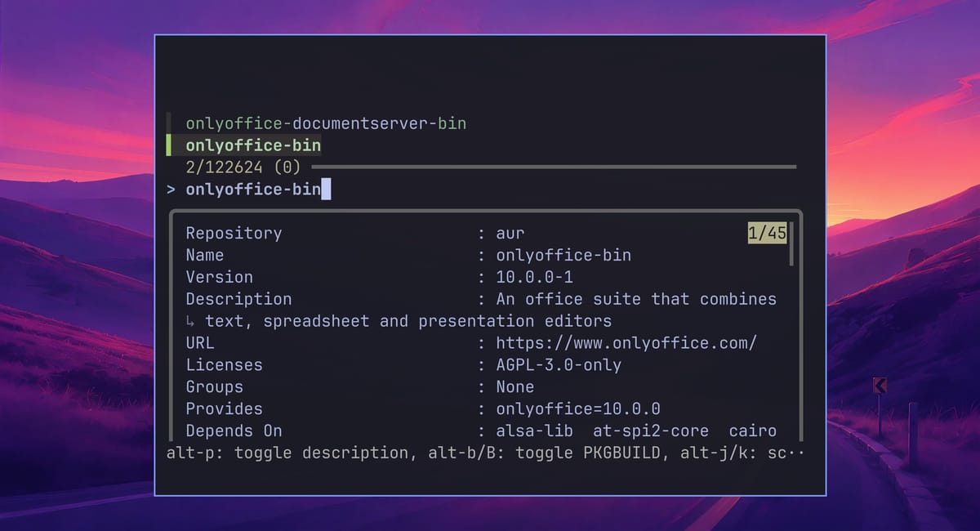Click the license value AGPL-3.0-only
980x531 pixels.
pyautogui.click(x=559, y=365)
